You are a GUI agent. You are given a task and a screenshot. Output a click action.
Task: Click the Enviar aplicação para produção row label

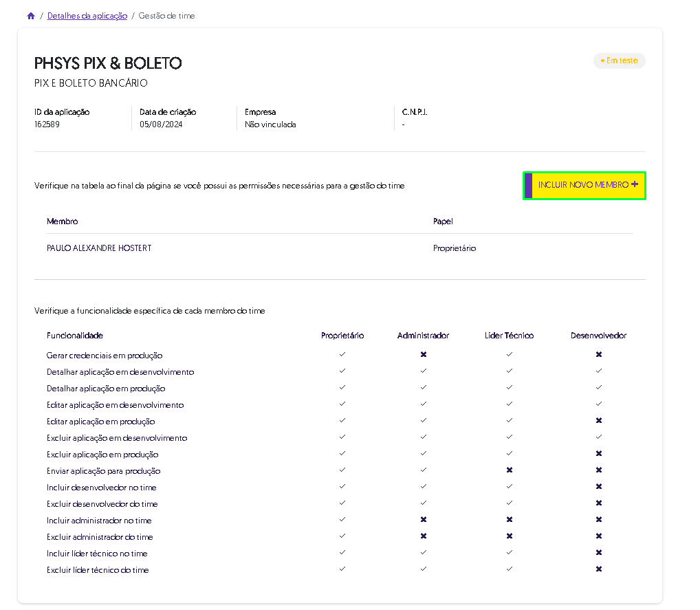104,472
